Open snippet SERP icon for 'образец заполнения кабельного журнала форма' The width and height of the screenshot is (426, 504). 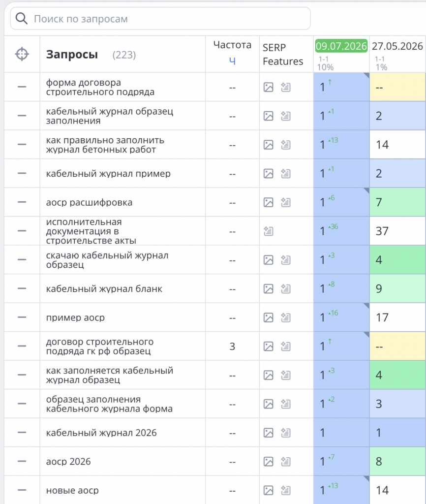click(x=286, y=404)
